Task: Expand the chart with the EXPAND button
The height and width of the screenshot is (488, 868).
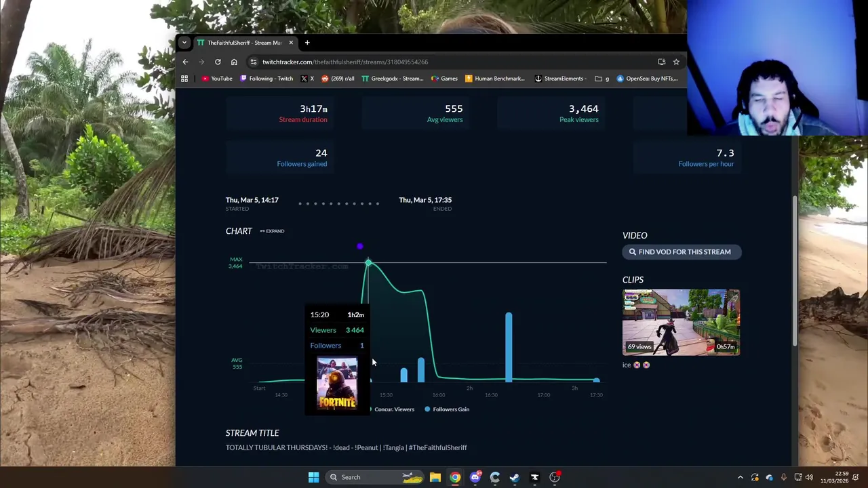Action: point(272,231)
